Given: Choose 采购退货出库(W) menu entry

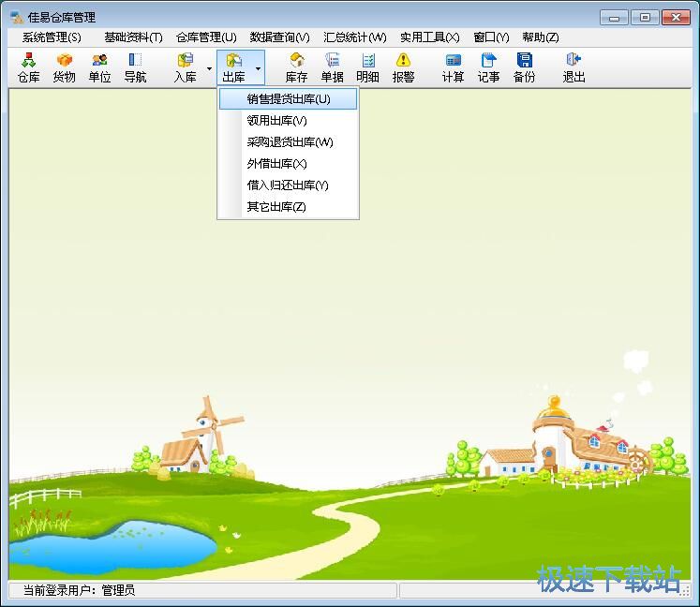Looking at the screenshot, I should (288, 142).
